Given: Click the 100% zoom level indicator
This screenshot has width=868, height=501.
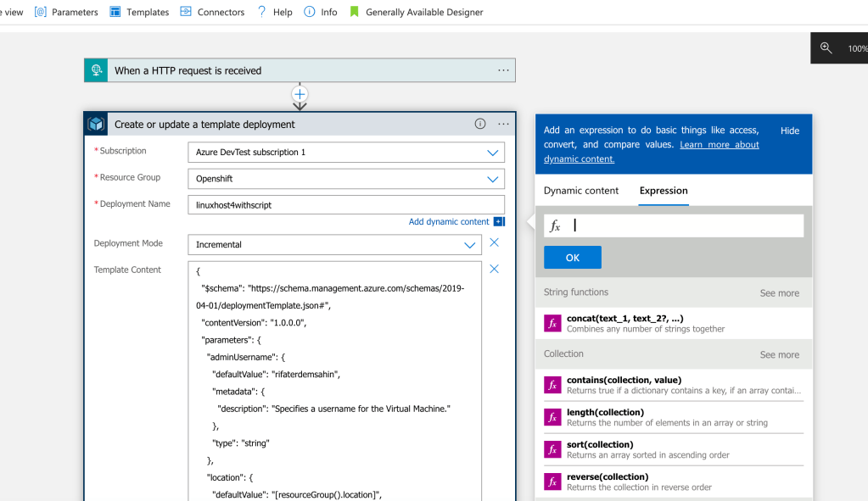Looking at the screenshot, I should click(x=858, y=48).
